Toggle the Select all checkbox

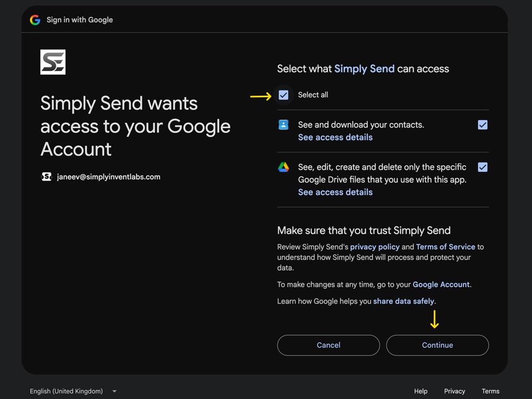pyautogui.click(x=284, y=95)
